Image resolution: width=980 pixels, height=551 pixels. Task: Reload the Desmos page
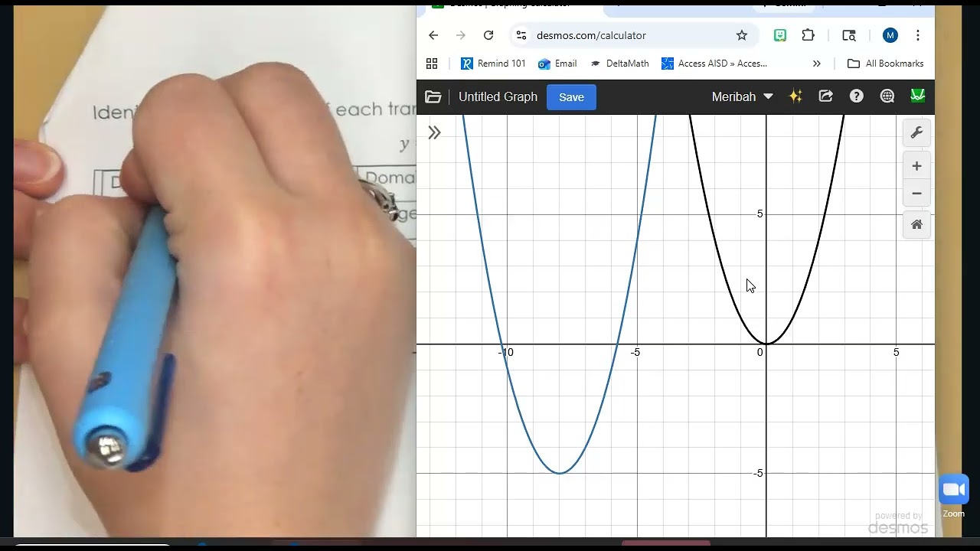tap(488, 35)
